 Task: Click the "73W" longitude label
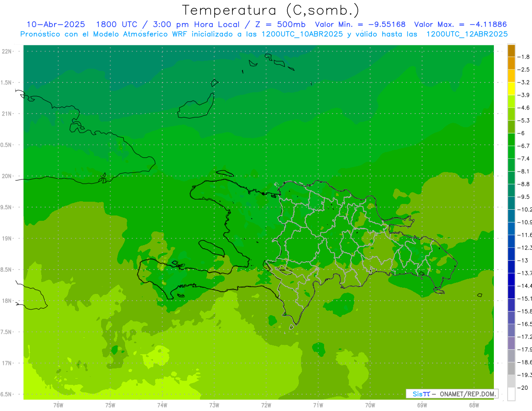(x=214, y=405)
